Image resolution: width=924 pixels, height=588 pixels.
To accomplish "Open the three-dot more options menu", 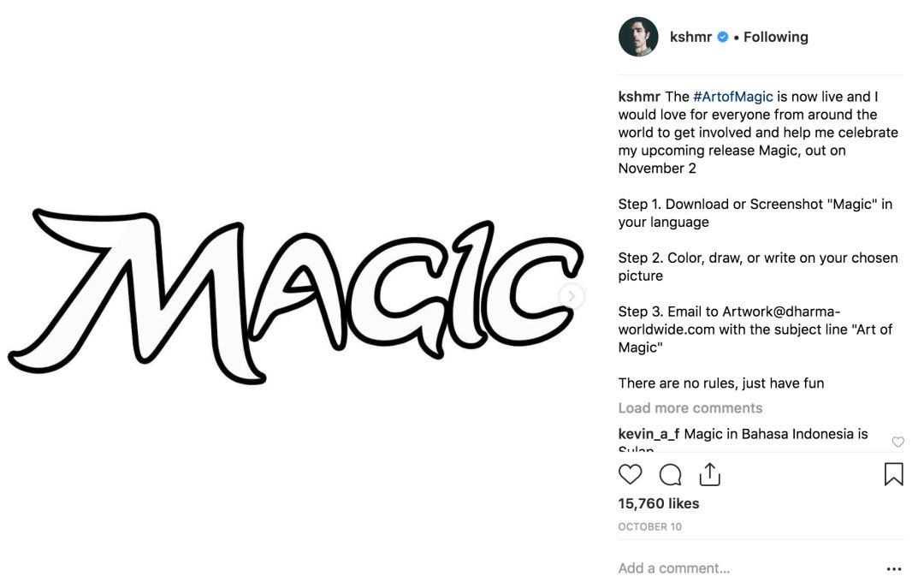I will 894,569.
